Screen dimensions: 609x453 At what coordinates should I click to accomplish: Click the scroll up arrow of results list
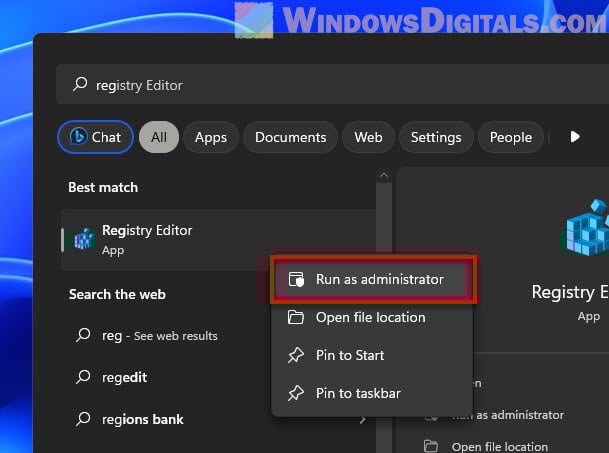click(x=384, y=176)
